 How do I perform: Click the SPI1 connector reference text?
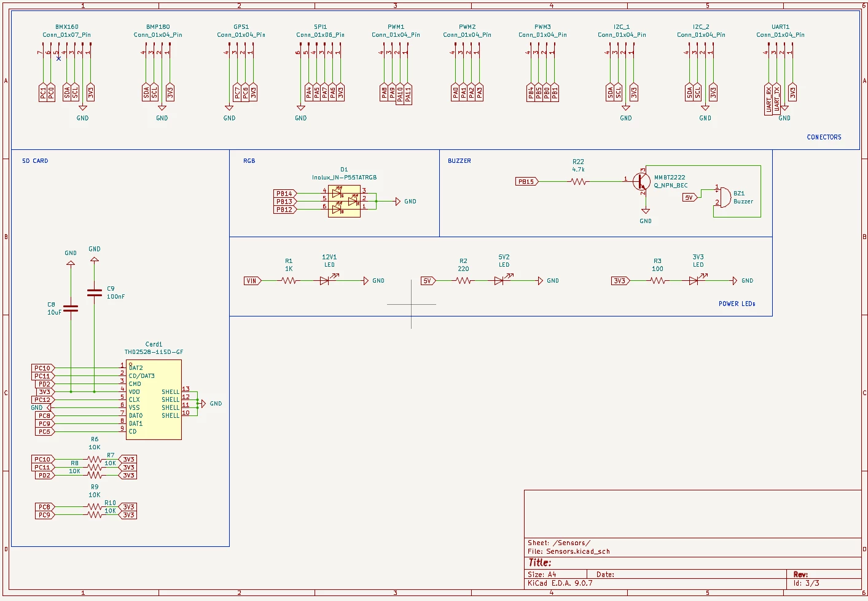[x=321, y=27]
